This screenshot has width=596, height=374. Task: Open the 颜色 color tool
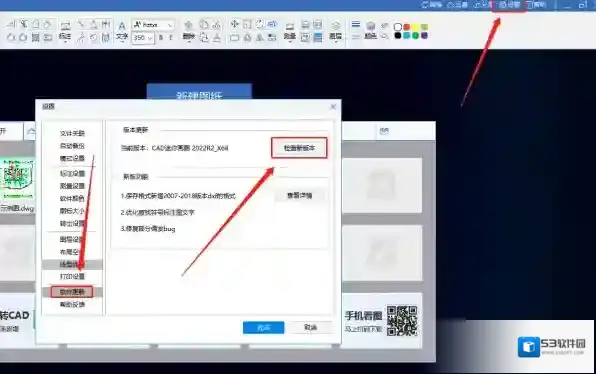370,30
